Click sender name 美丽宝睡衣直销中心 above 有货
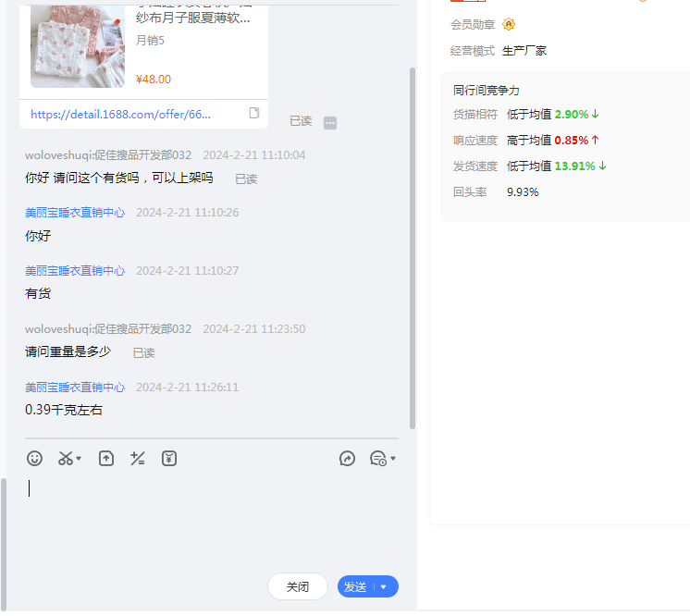The width and height of the screenshot is (690, 616). click(x=75, y=271)
